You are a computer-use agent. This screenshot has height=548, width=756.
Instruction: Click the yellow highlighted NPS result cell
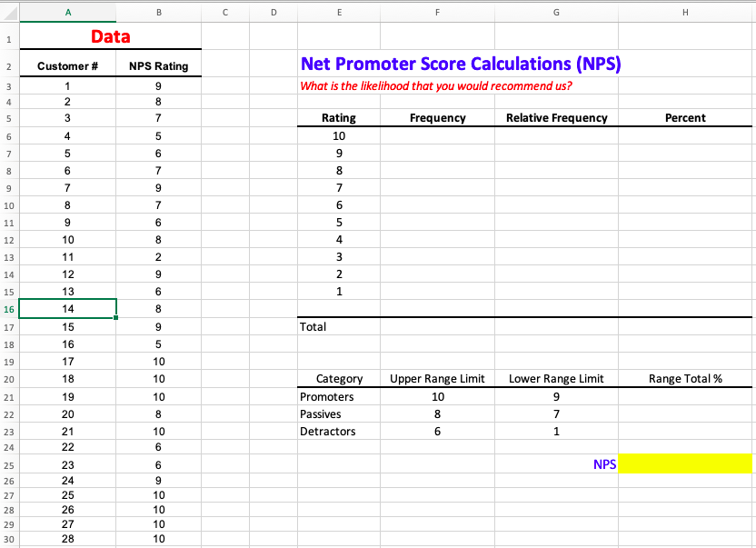point(685,463)
